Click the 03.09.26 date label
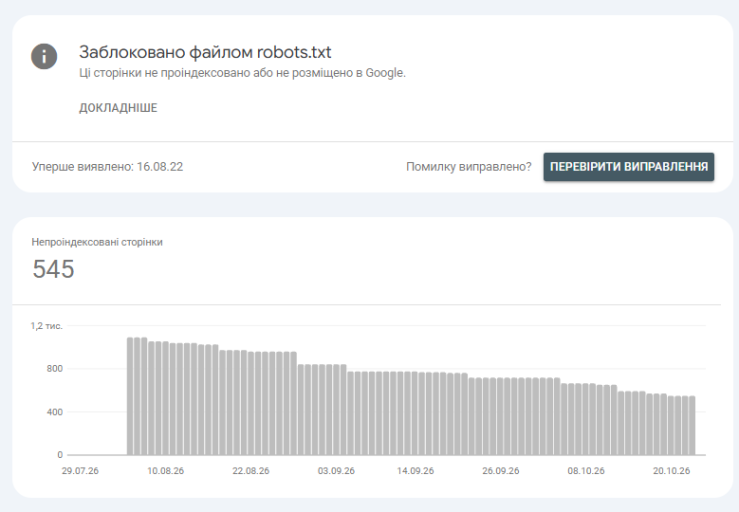 click(336, 471)
